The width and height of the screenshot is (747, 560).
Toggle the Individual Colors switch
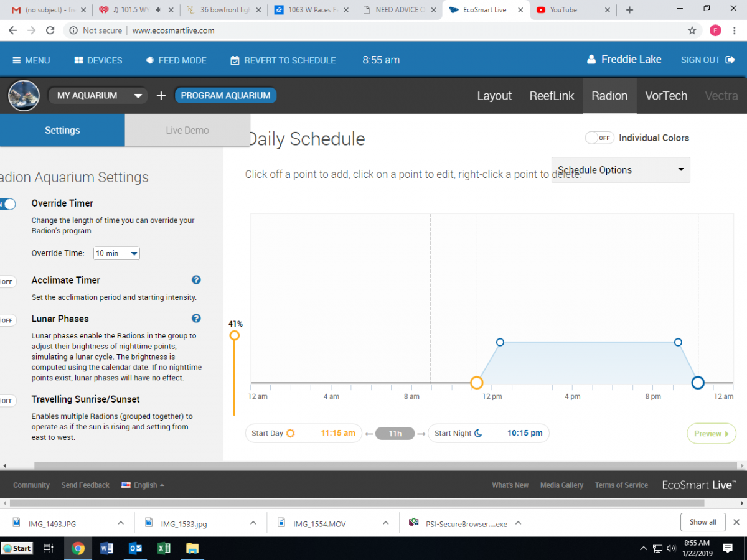[600, 138]
